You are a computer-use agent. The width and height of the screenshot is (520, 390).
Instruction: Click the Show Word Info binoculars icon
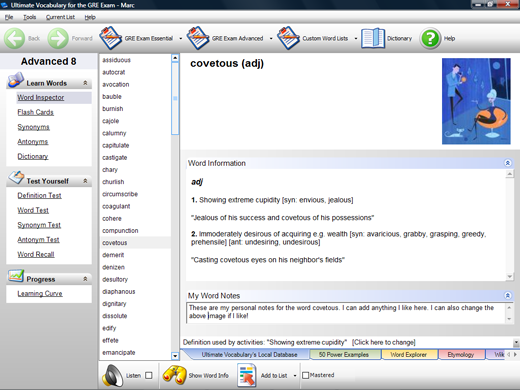point(174,375)
